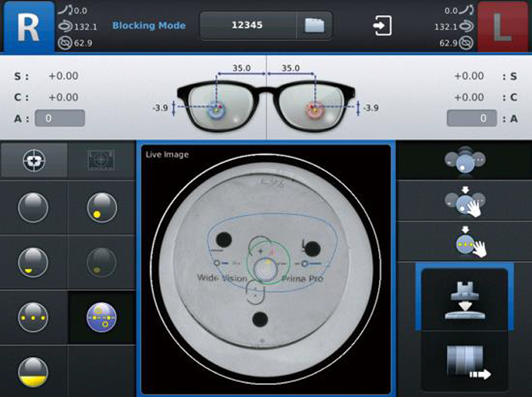This screenshot has width=532, height=397.
Task: Click the left lens axis A field
Action: pos(472,118)
